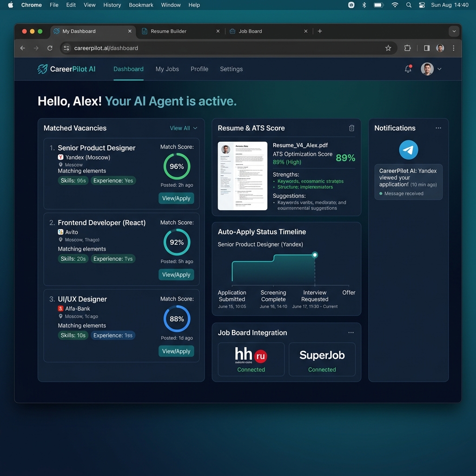Open Chrome three-dot menu

click(454, 48)
